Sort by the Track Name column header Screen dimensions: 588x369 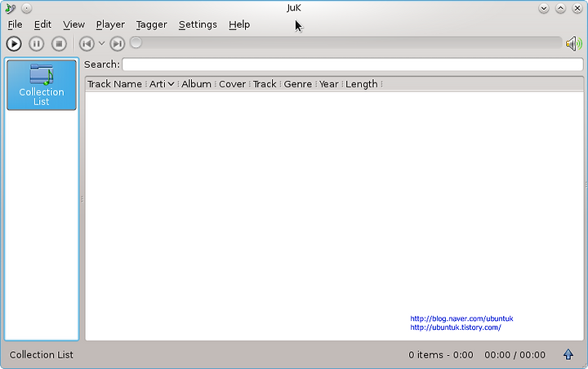[x=115, y=84]
